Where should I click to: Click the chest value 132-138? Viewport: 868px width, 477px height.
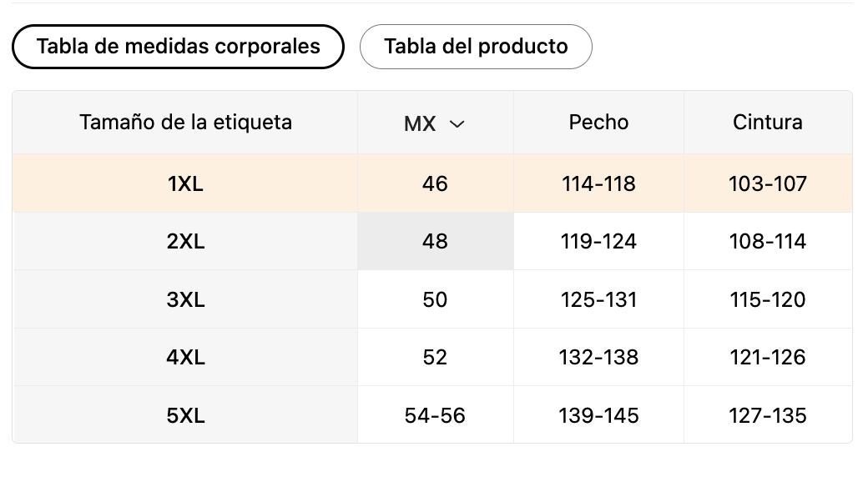pyautogui.click(x=598, y=358)
